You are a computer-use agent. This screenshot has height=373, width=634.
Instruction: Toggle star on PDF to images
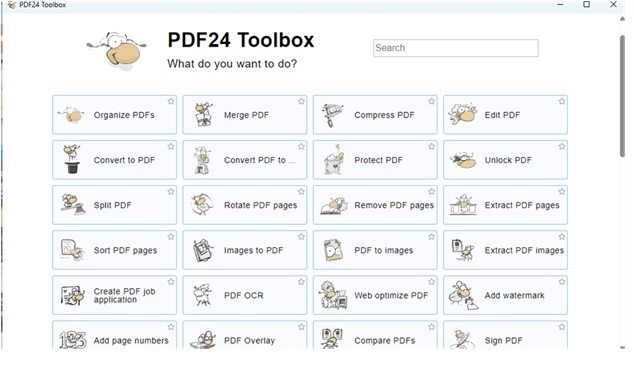coord(431,237)
